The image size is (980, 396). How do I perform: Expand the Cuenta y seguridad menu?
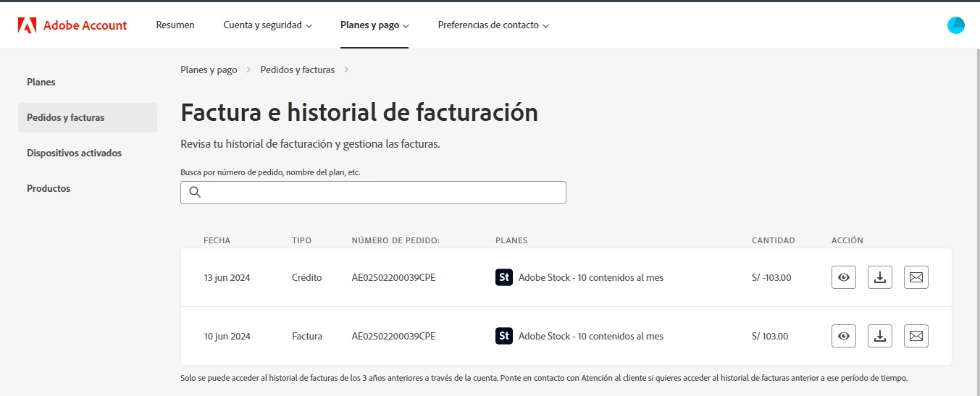(267, 25)
